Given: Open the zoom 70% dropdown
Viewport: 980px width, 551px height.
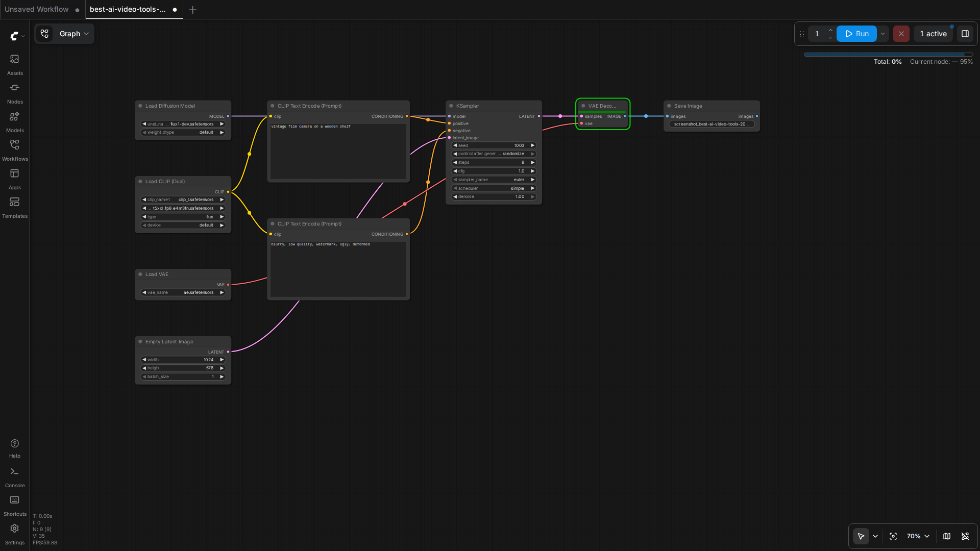Looking at the screenshot, I should coord(918,536).
